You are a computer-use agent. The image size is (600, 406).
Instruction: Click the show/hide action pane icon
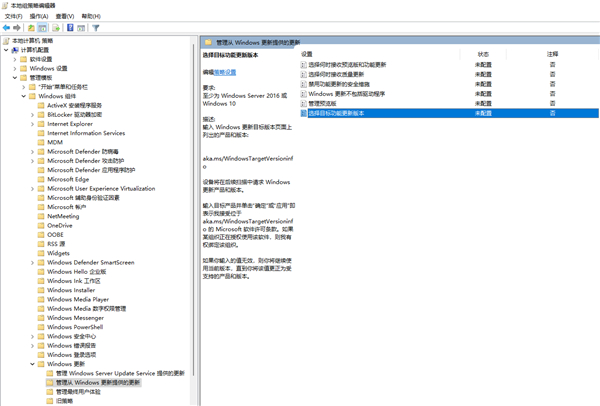(82, 27)
